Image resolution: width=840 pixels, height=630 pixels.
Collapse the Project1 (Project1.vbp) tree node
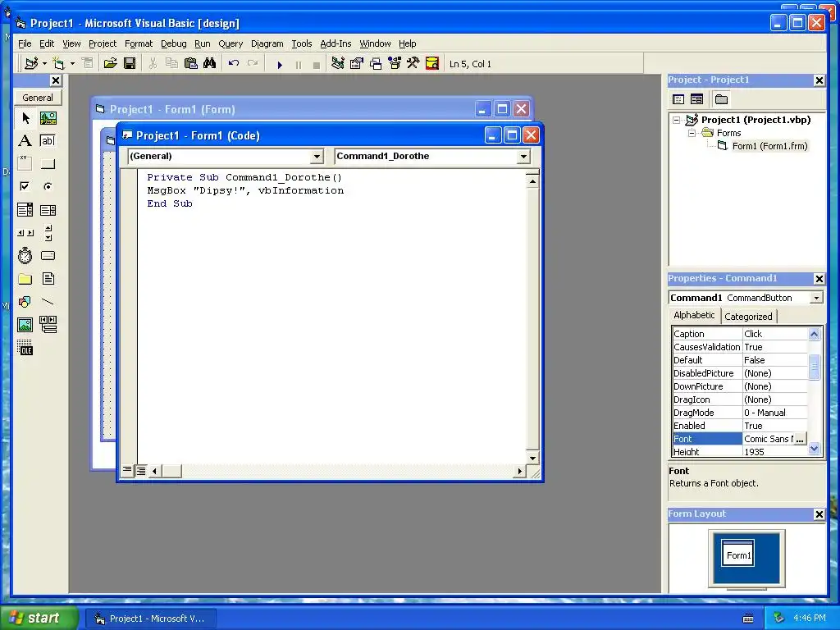pos(677,120)
